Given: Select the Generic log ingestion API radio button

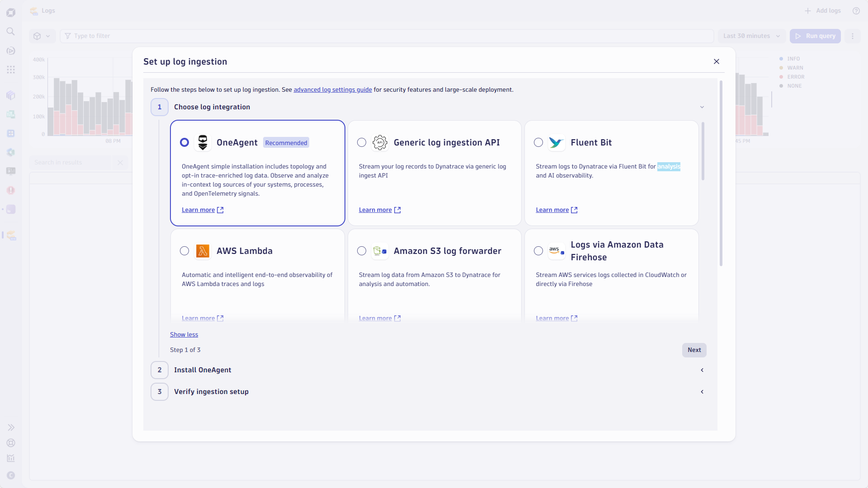Looking at the screenshot, I should pos(361,142).
